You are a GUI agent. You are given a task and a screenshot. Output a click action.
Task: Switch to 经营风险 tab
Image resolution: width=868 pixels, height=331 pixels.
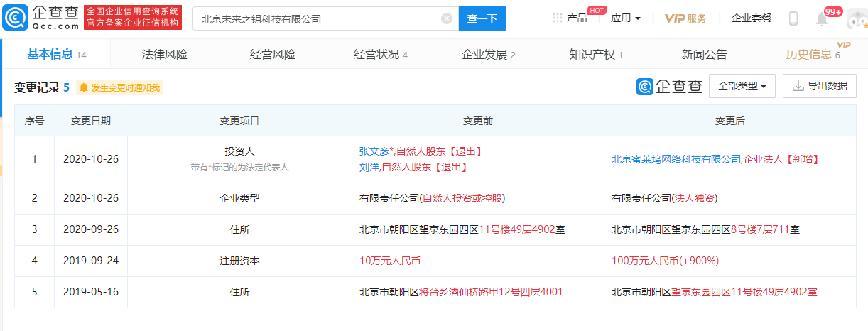coord(273,54)
